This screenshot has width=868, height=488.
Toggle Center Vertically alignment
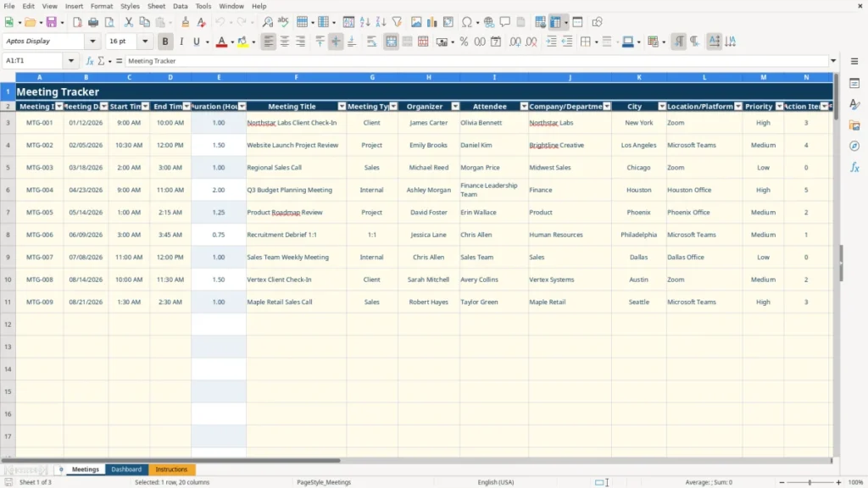pos(336,42)
